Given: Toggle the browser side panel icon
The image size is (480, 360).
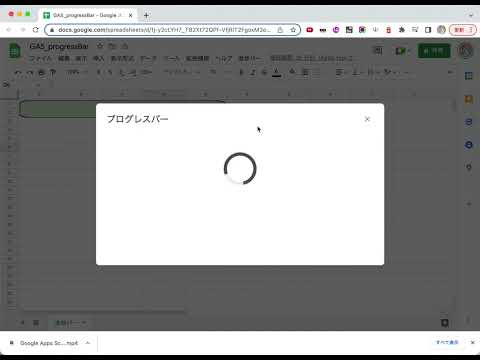Looking at the screenshot, I should (428, 30).
